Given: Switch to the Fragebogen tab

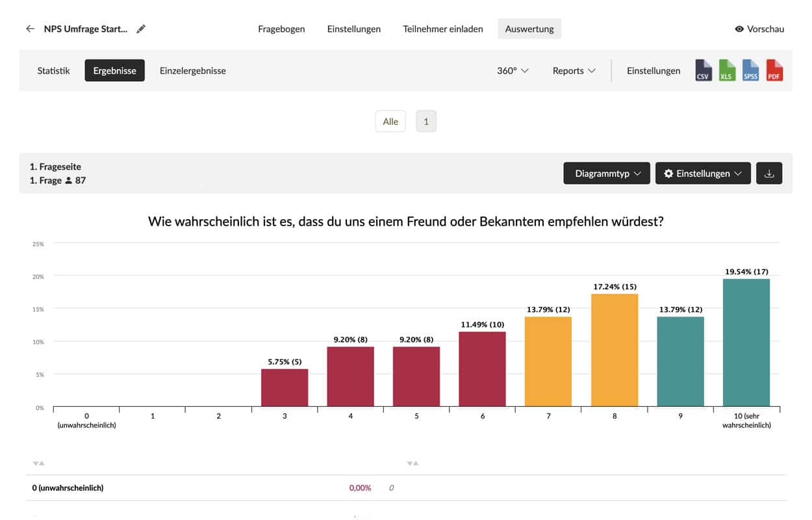Looking at the screenshot, I should tap(281, 29).
